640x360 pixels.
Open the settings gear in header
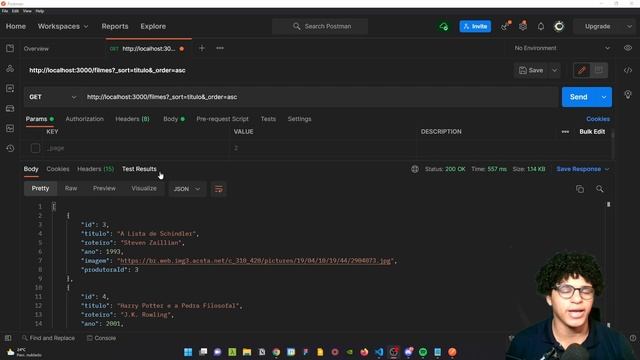point(523,27)
